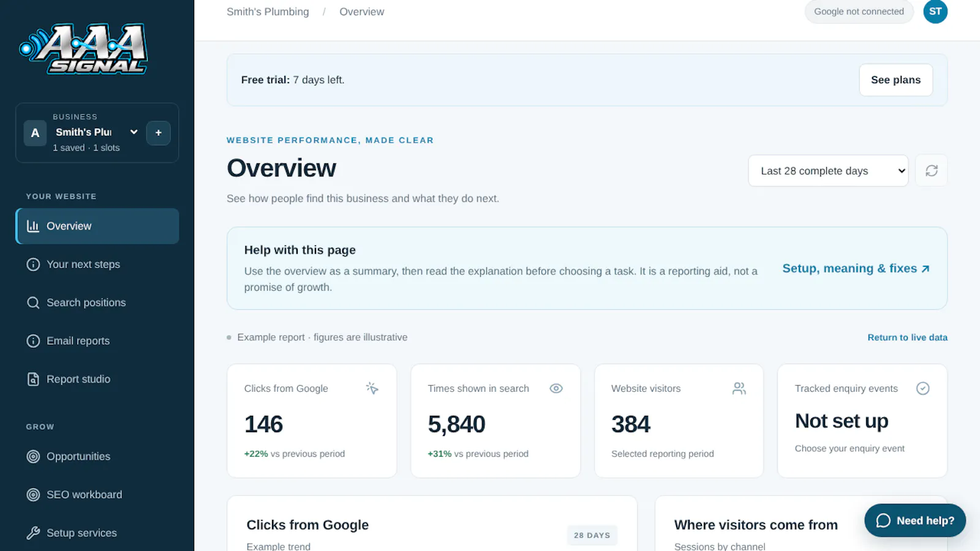The image size is (980, 551).
Task: Open Setup services
Action: coord(97,533)
